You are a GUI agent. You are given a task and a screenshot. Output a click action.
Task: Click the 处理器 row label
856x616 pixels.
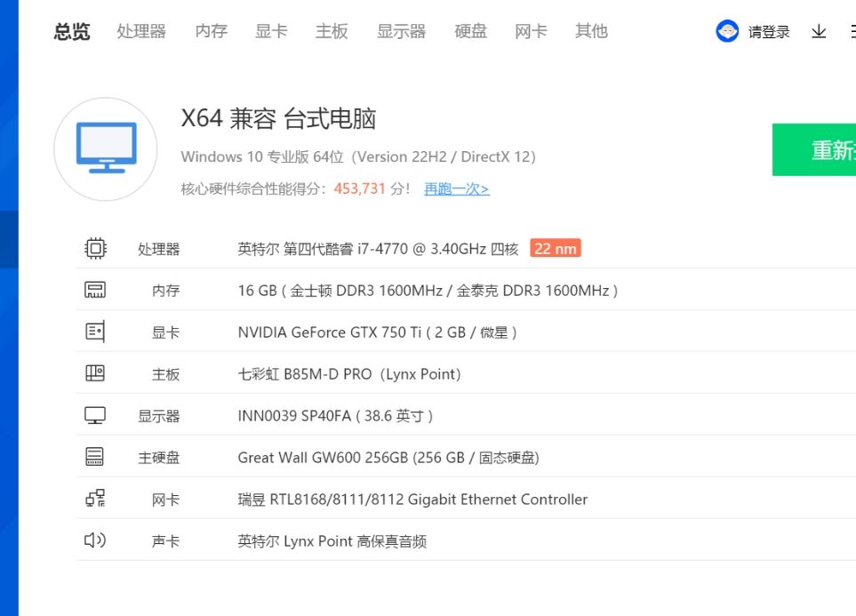tap(159, 250)
